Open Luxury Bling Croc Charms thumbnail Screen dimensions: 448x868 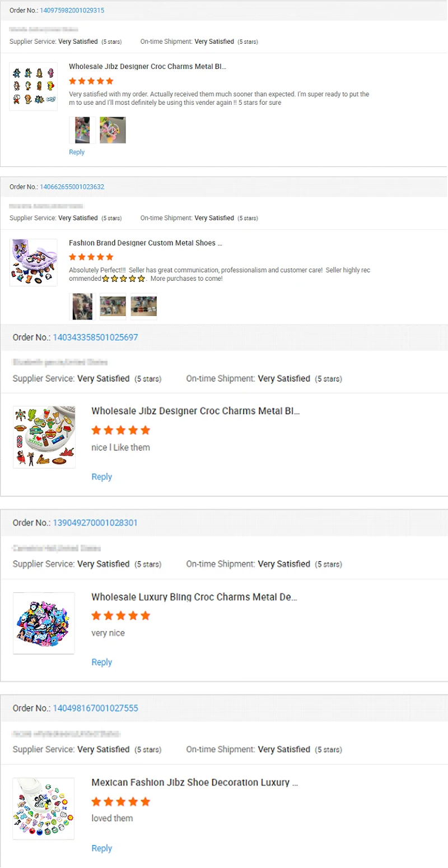(x=44, y=623)
